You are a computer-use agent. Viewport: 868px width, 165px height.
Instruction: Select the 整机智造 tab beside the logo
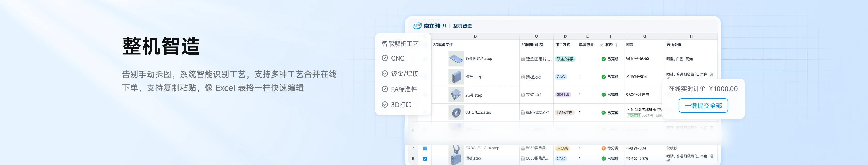[462, 26]
